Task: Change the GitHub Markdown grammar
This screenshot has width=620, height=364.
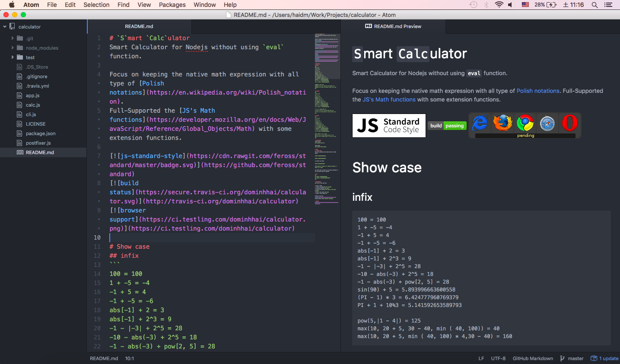Action: click(533, 358)
